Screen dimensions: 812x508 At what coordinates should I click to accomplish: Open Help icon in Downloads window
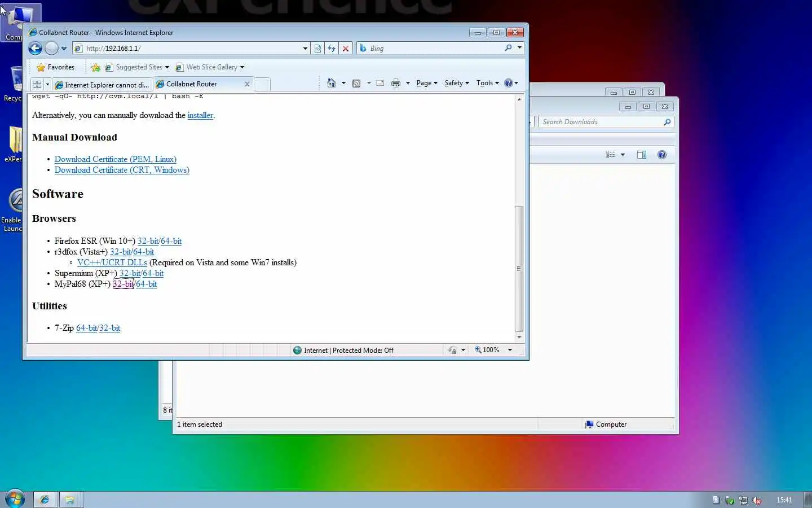(x=662, y=155)
